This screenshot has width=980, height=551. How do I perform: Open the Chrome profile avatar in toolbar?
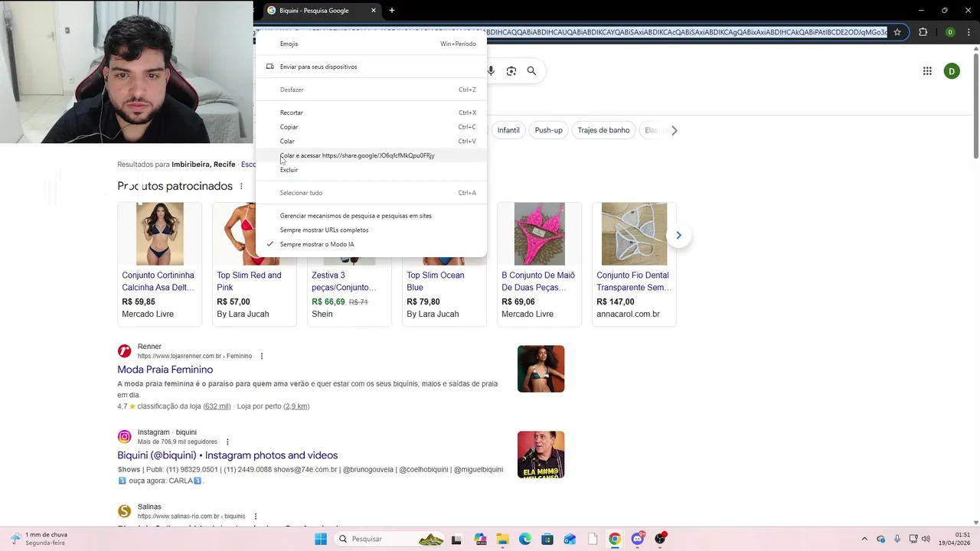(950, 32)
